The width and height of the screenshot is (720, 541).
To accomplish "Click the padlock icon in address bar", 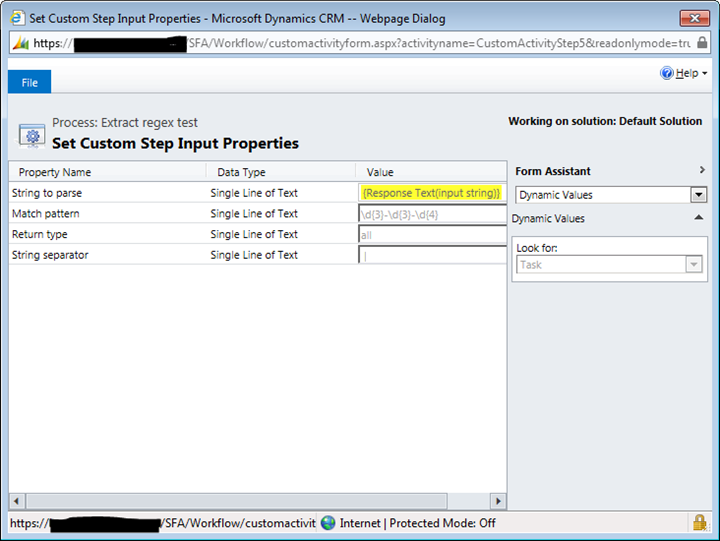I will 702,42.
